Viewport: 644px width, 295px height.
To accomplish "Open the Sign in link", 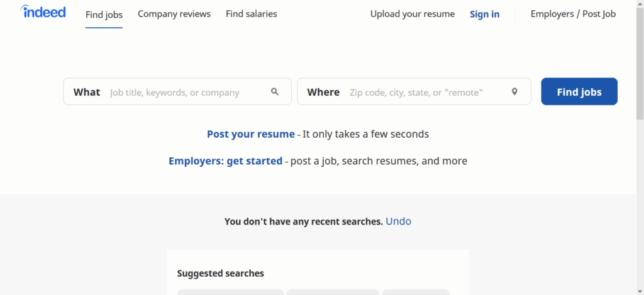I will tap(484, 14).
